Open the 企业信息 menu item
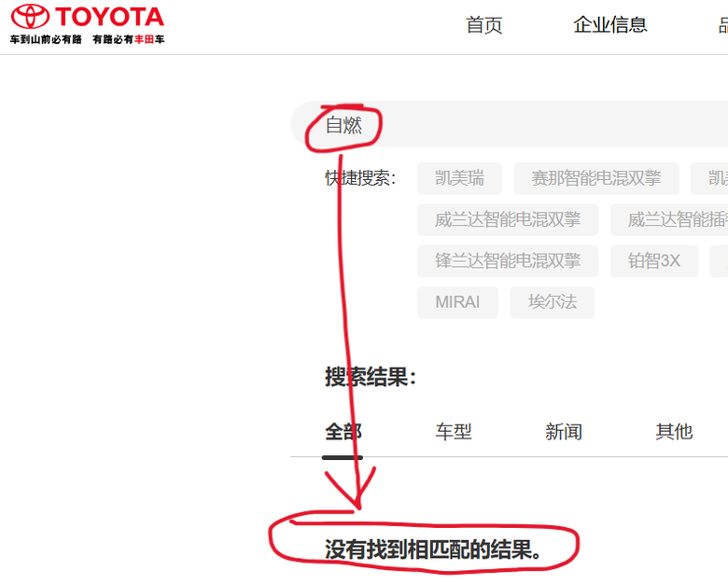The height and width of the screenshot is (584, 728). (610, 25)
